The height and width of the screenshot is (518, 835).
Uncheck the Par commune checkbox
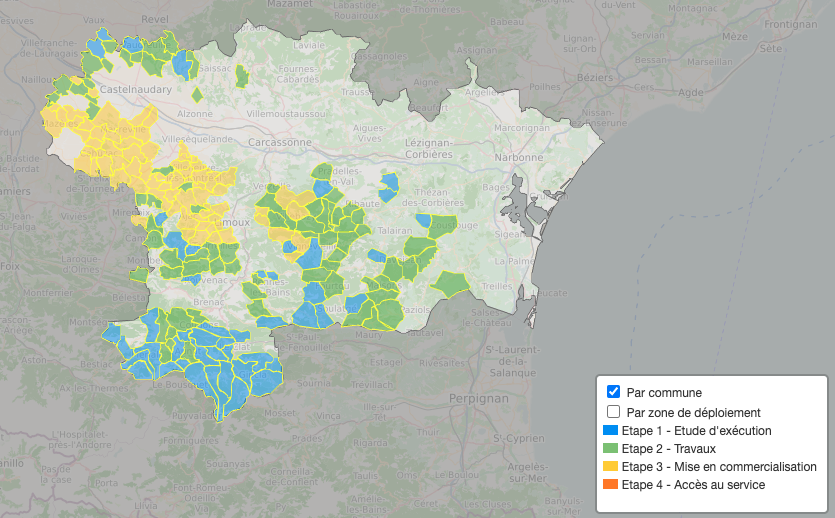(x=614, y=392)
